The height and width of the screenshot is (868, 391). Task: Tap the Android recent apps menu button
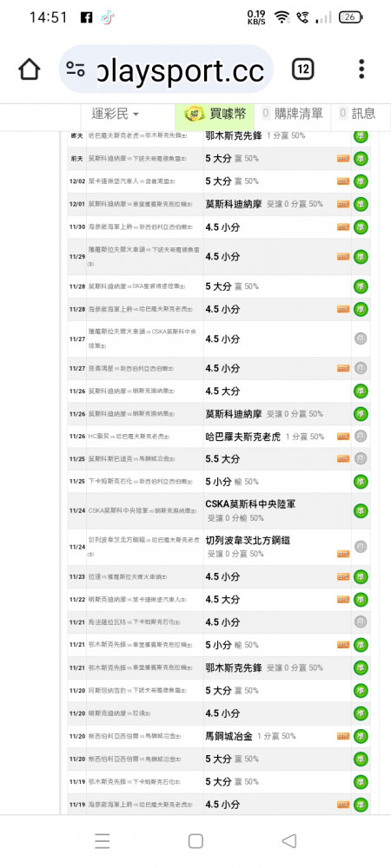pos(102,841)
